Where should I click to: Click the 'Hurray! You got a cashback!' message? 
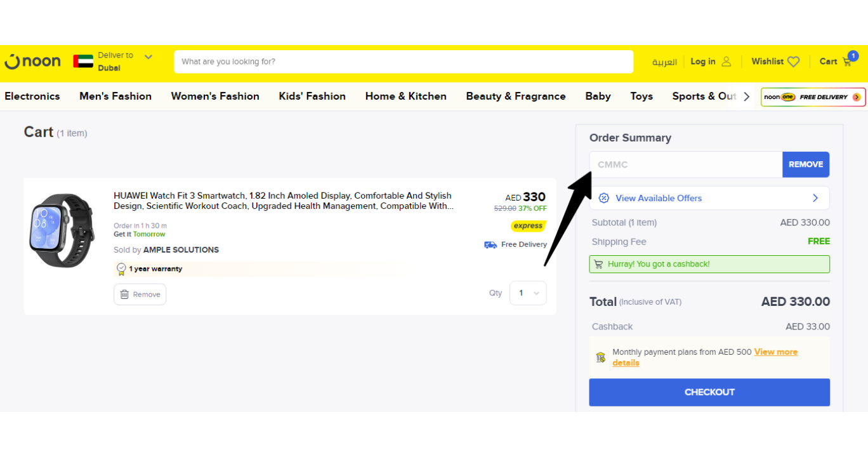pyautogui.click(x=659, y=264)
